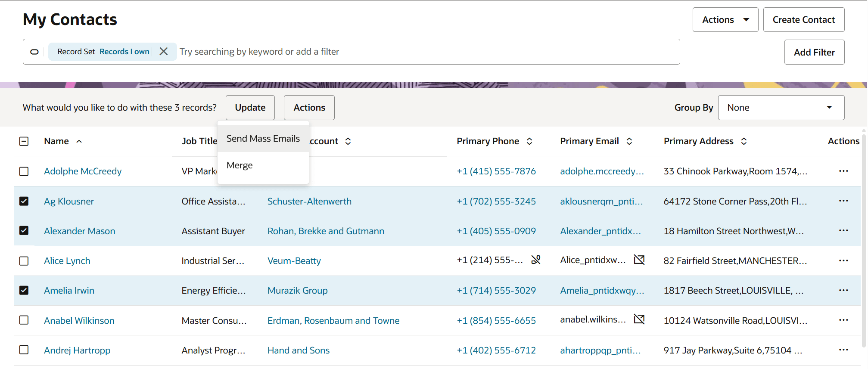Click the Name column header
Image resolution: width=868 pixels, height=369 pixels.
click(x=56, y=141)
